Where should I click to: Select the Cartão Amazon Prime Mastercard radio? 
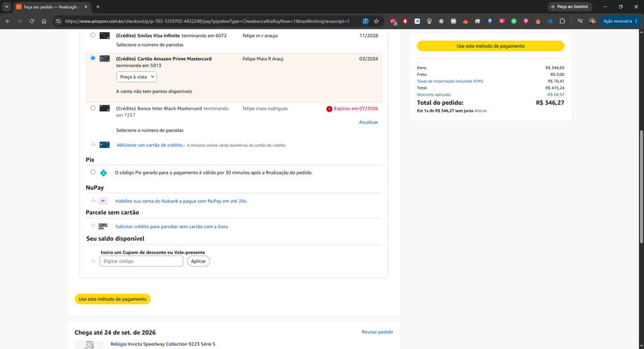click(93, 59)
